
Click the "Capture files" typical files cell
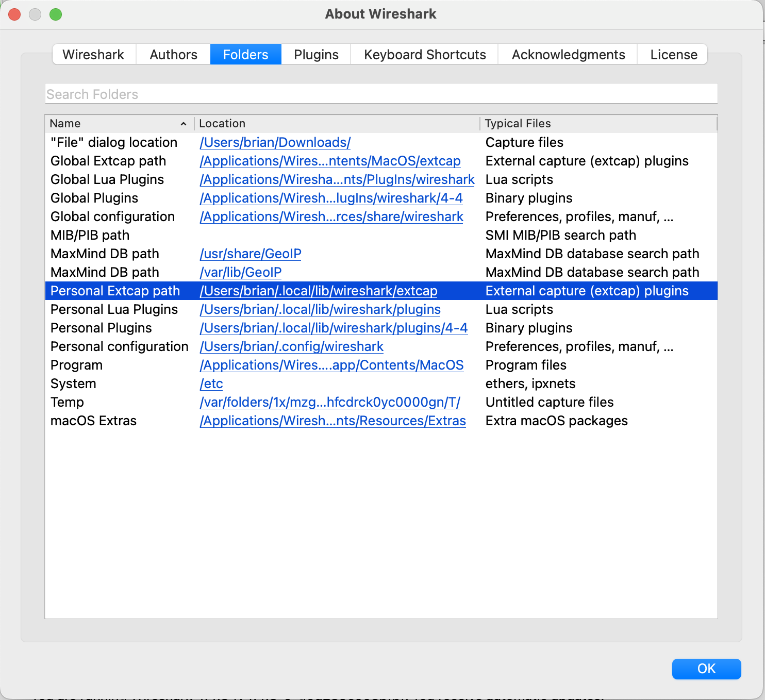525,142
